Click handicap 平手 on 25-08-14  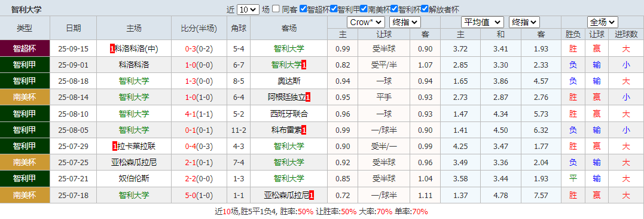pos(384,98)
